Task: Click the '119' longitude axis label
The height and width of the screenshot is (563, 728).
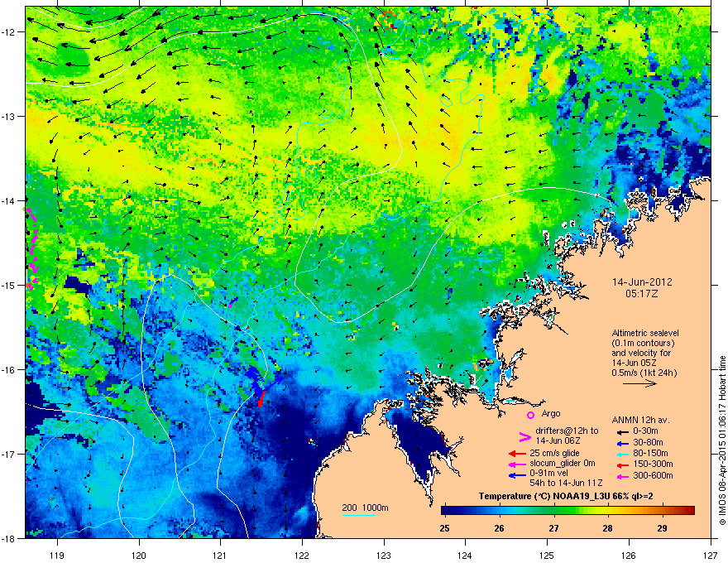Action: point(57,555)
